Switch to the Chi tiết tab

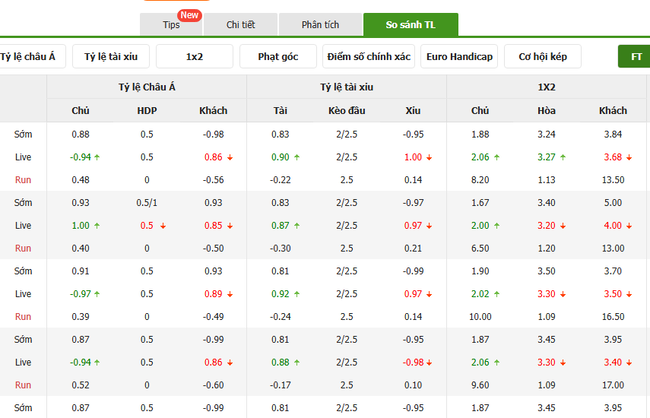click(x=240, y=25)
